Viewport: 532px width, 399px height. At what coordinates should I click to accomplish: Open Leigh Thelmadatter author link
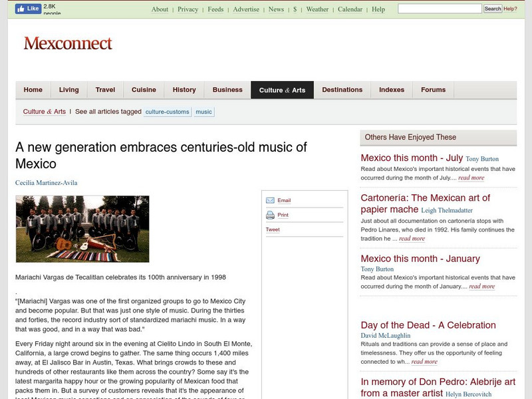click(447, 210)
